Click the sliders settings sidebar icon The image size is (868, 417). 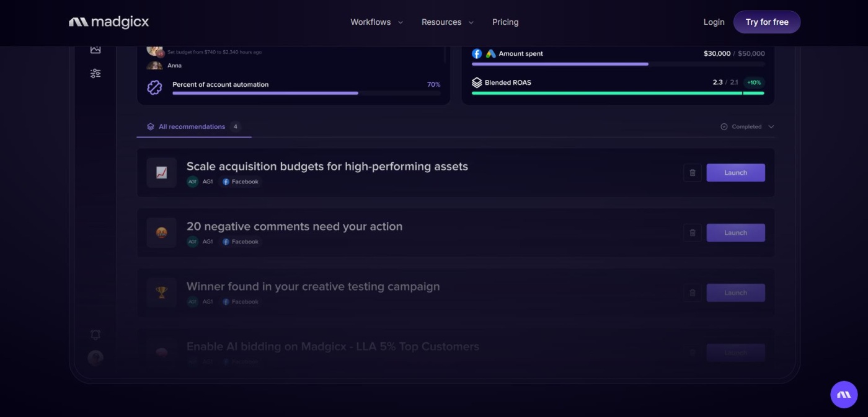click(x=95, y=73)
